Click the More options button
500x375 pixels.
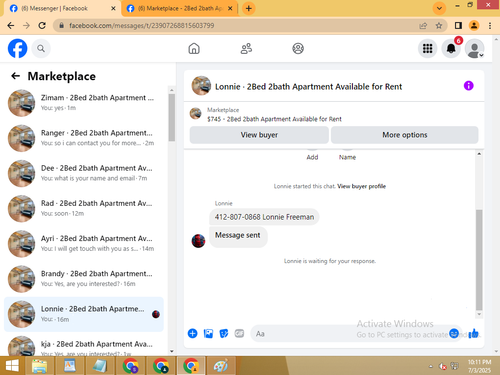[405, 135]
